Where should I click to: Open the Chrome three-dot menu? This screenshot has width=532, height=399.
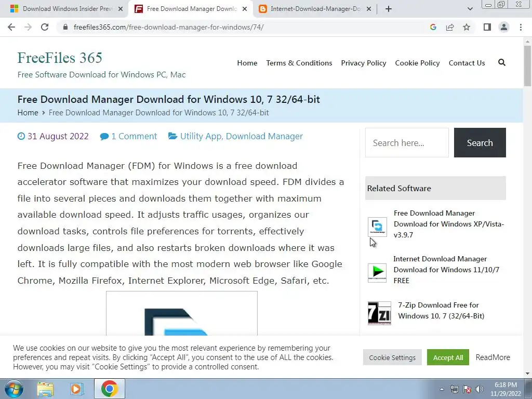(521, 27)
